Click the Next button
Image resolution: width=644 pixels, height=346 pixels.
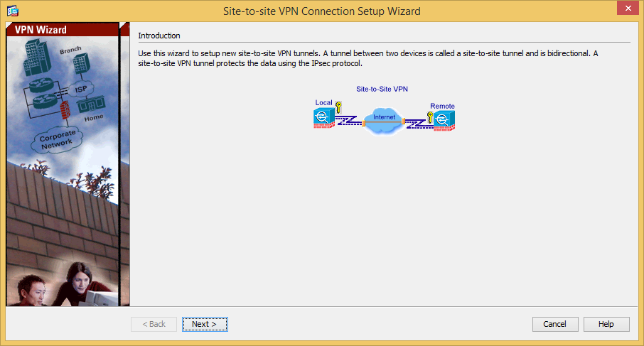(x=205, y=324)
